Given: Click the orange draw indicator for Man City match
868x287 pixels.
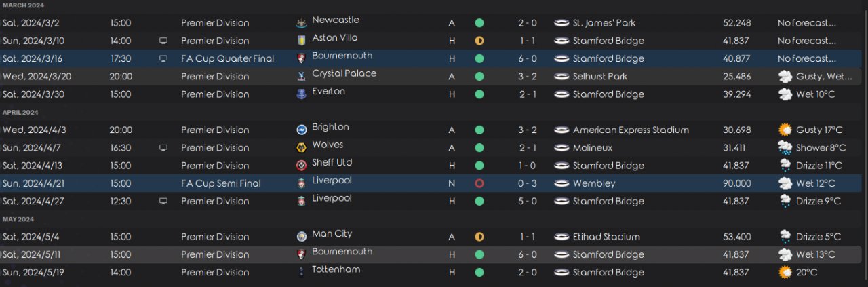Looking at the screenshot, I should click(479, 237).
